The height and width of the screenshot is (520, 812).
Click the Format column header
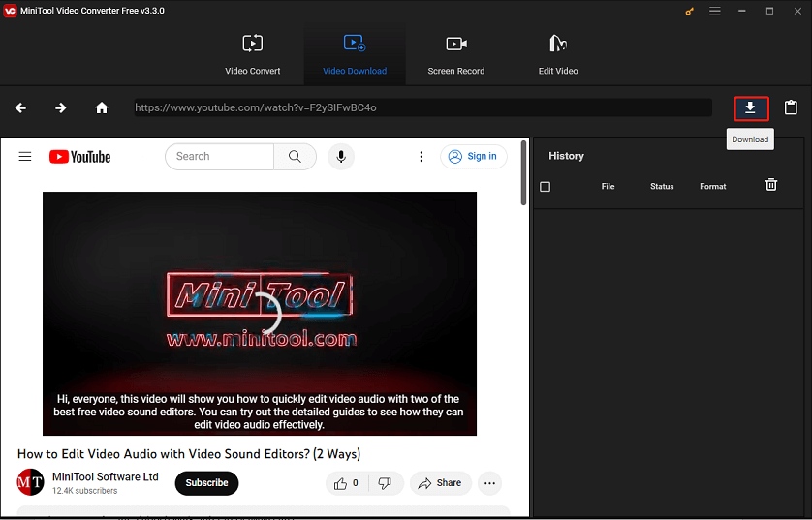pyautogui.click(x=712, y=186)
